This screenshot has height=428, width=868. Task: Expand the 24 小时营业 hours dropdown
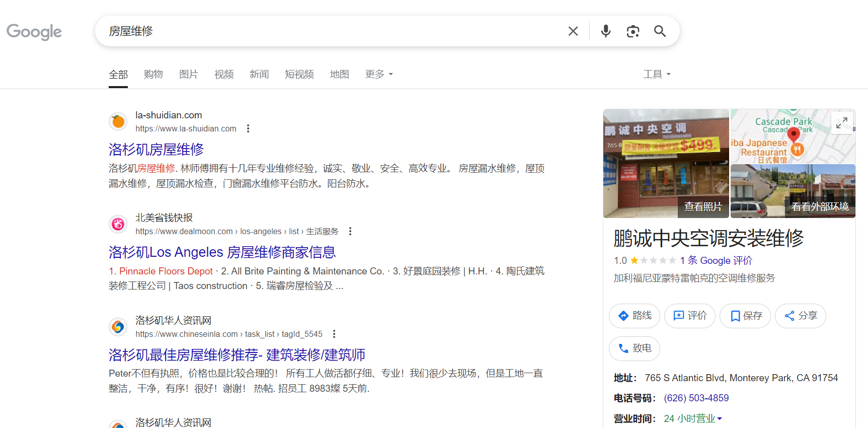693,418
